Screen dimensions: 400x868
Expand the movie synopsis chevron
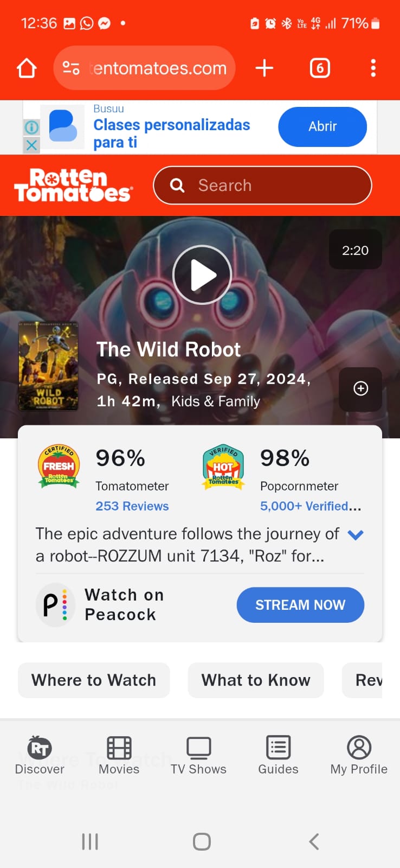[x=355, y=535]
